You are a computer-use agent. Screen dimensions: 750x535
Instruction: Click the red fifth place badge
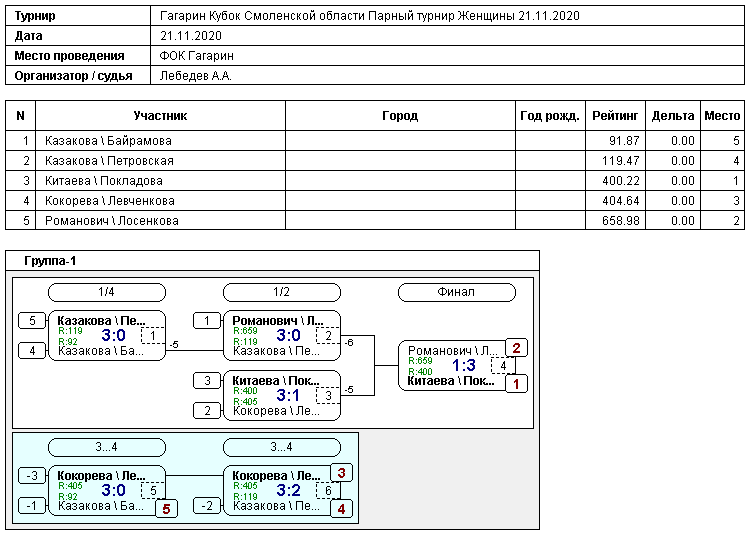click(166, 509)
